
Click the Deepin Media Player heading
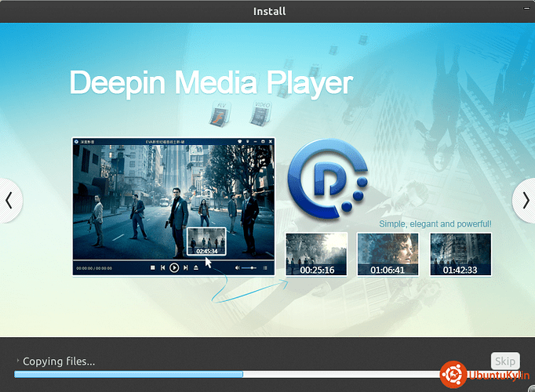pos(211,83)
